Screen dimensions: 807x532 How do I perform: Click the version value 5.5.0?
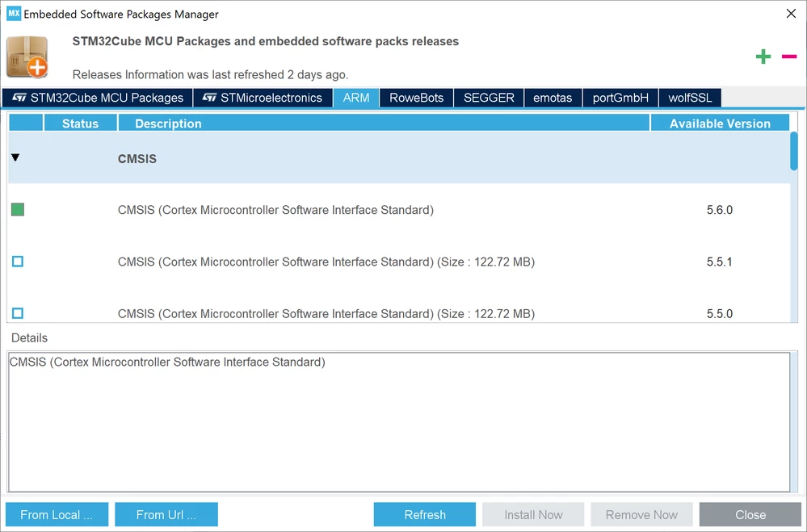720,313
